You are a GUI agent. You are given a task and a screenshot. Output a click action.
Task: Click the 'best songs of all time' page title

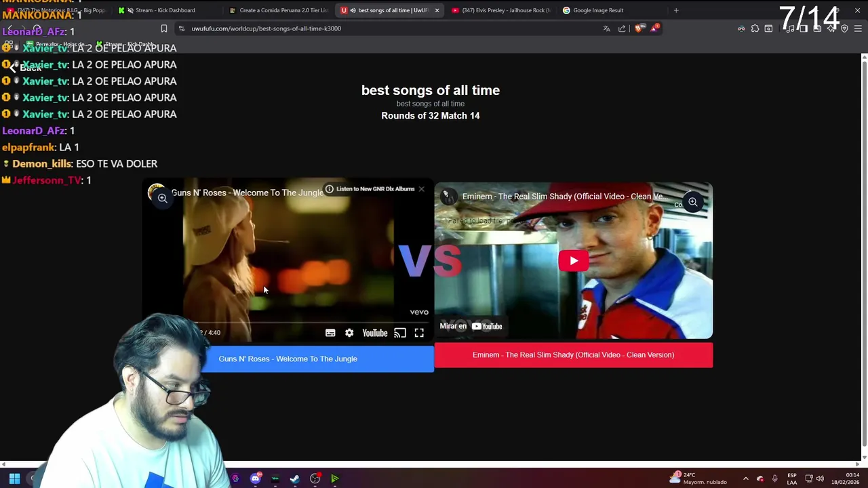pos(430,90)
